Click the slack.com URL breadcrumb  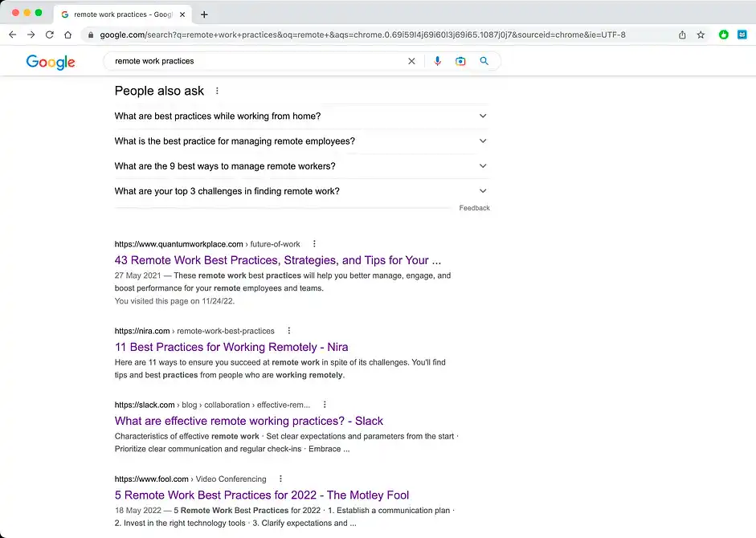click(212, 405)
